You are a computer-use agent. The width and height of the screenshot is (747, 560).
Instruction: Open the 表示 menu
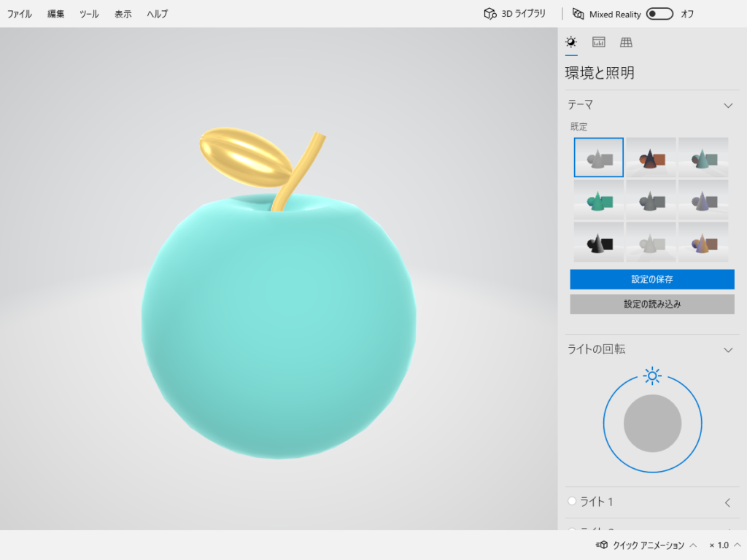[123, 14]
